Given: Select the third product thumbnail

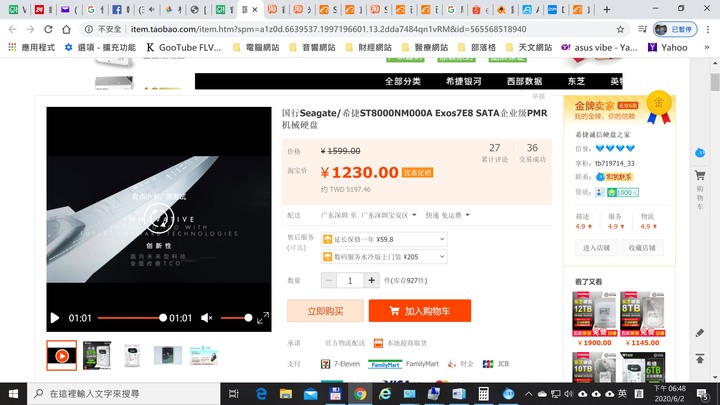Looking at the screenshot, I should tap(132, 355).
